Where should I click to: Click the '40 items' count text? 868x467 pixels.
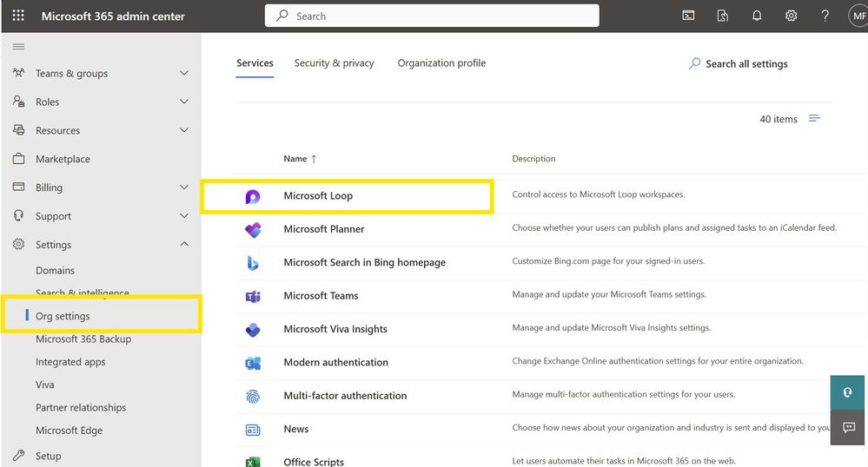point(779,119)
